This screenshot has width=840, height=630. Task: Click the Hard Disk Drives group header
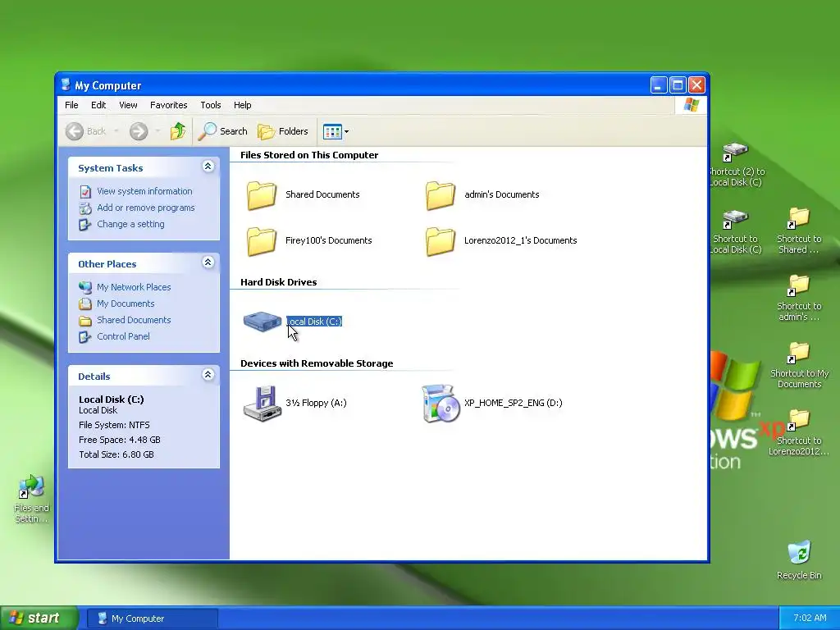click(279, 282)
